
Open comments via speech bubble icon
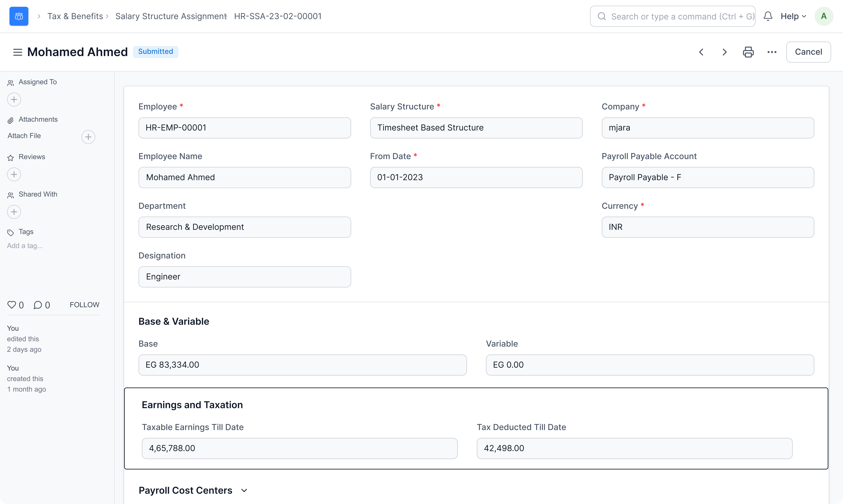[x=38, y=305]
